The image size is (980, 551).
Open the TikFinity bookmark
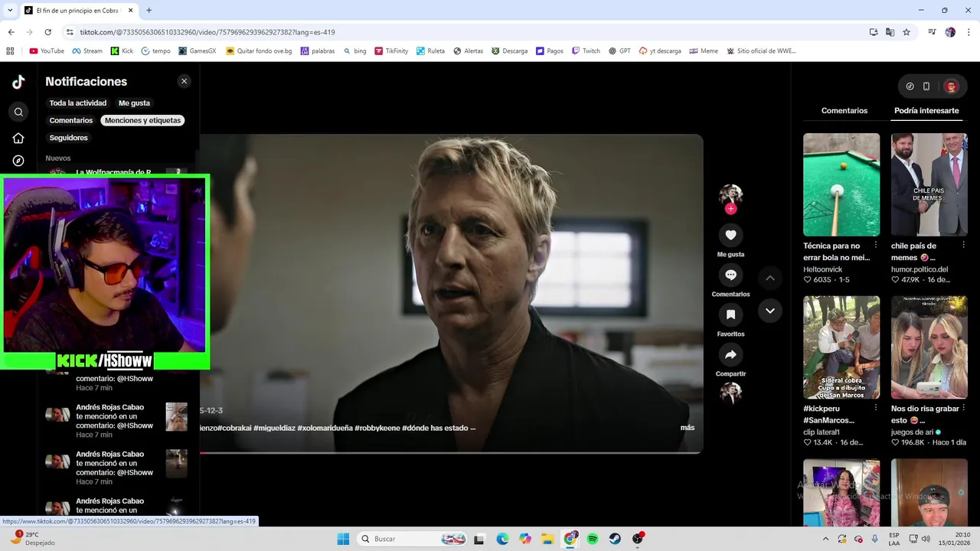(390, 51)
